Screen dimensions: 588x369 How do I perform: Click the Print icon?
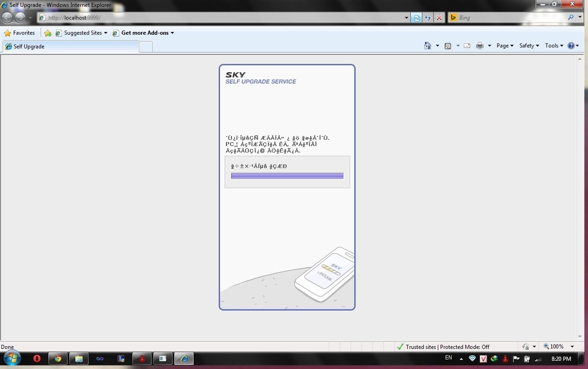pos(479,46)
